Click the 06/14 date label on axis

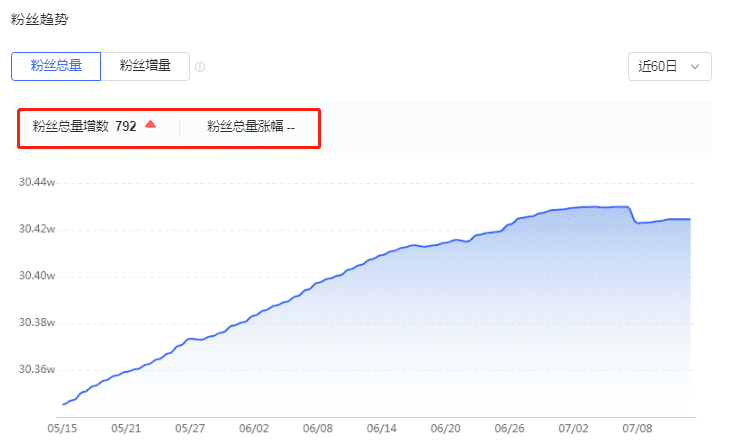coord(381,428)
